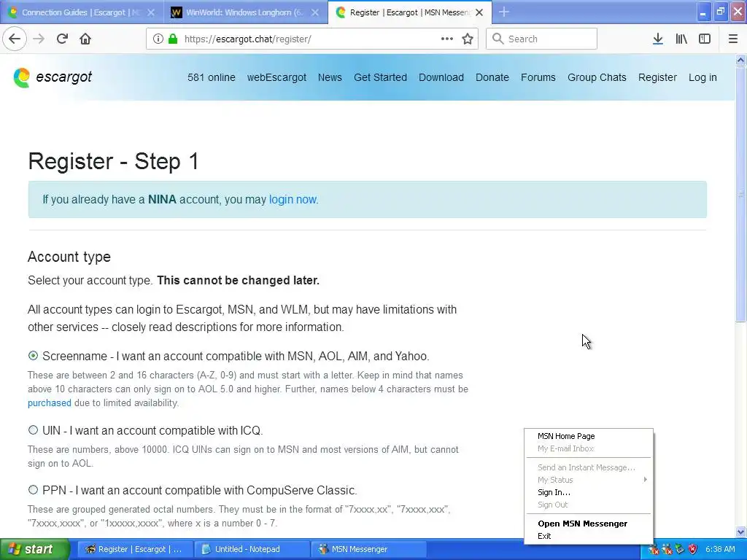Open the Download header link
This screenshot has width=747, height=560.
tap(441, 77)
